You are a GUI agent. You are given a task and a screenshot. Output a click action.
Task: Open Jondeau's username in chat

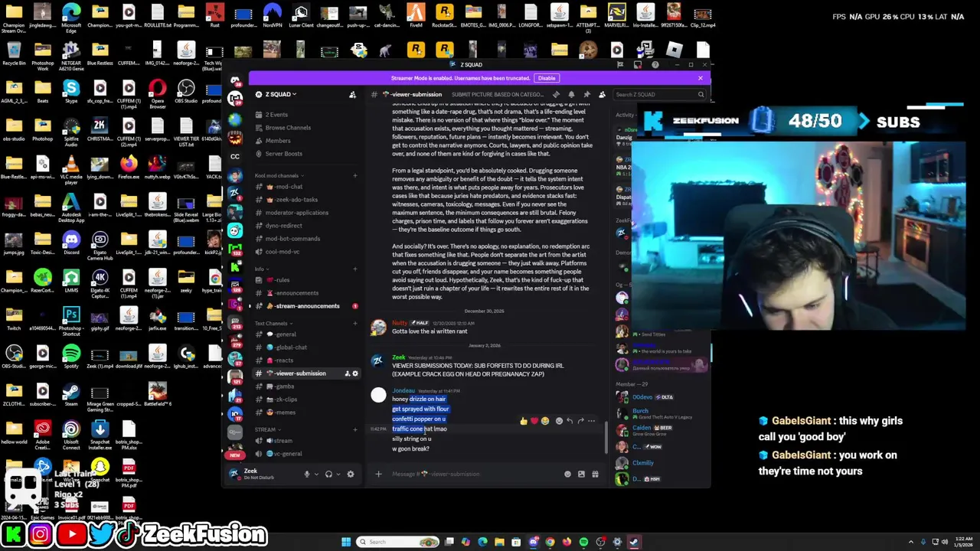[403, 391]
